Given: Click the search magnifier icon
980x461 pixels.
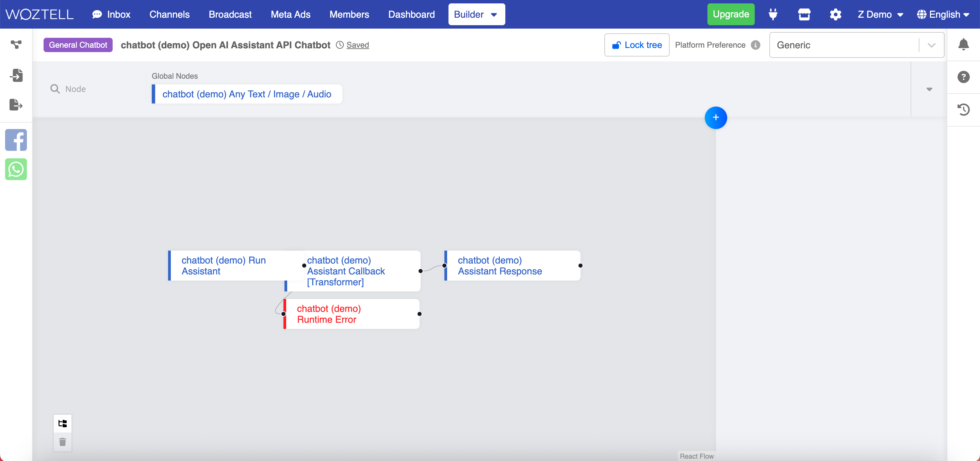Looking at the screenshot, I should (x=55, y=89).
